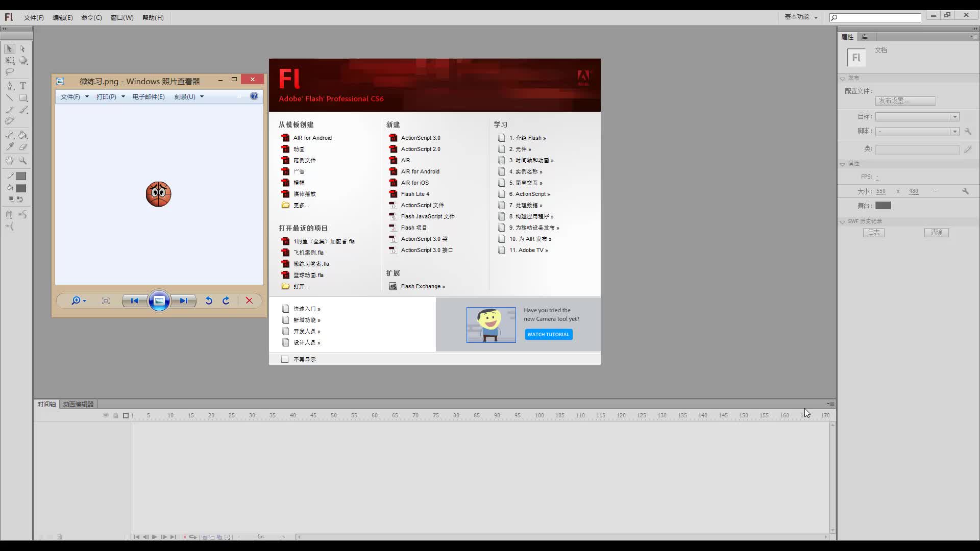The height and width of the screenshot is (551, 980).
Task: Open the 目标 dropdown in the properties panel
Action: 917,117
